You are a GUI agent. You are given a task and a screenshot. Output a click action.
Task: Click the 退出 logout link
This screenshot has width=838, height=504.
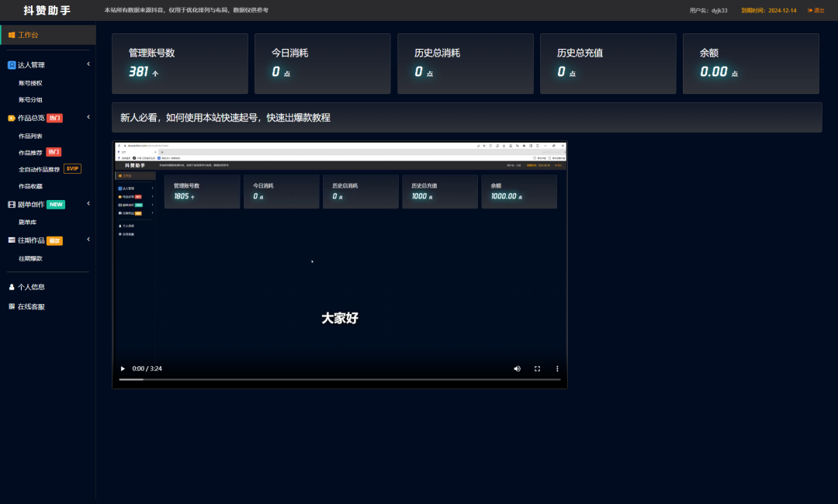point(816,10)
